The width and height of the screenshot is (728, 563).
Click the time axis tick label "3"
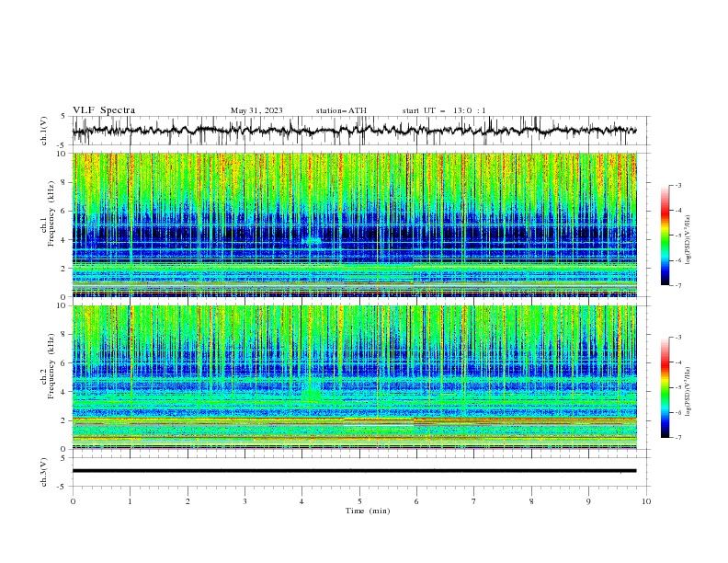click(x=245, y=501)
